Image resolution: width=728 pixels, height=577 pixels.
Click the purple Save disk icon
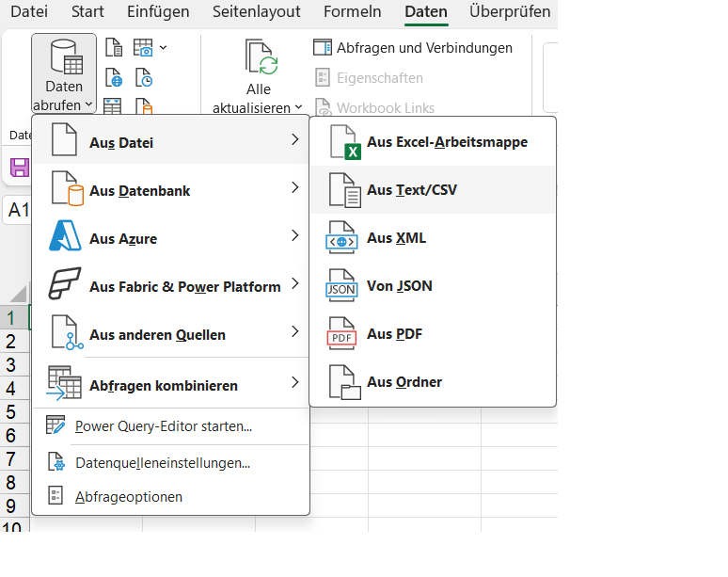pyautogui.click(x=20, y=168)
